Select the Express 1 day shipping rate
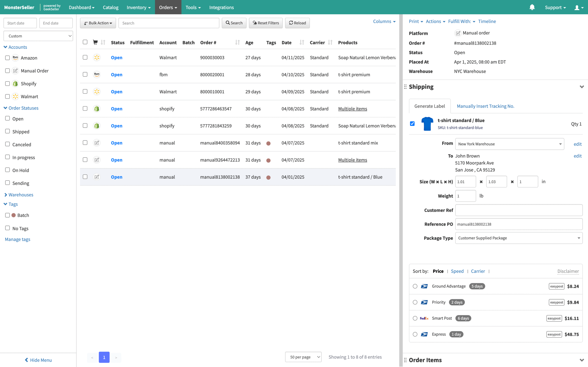Viewport: 588px width, 367px height. [x=415, y=334]
